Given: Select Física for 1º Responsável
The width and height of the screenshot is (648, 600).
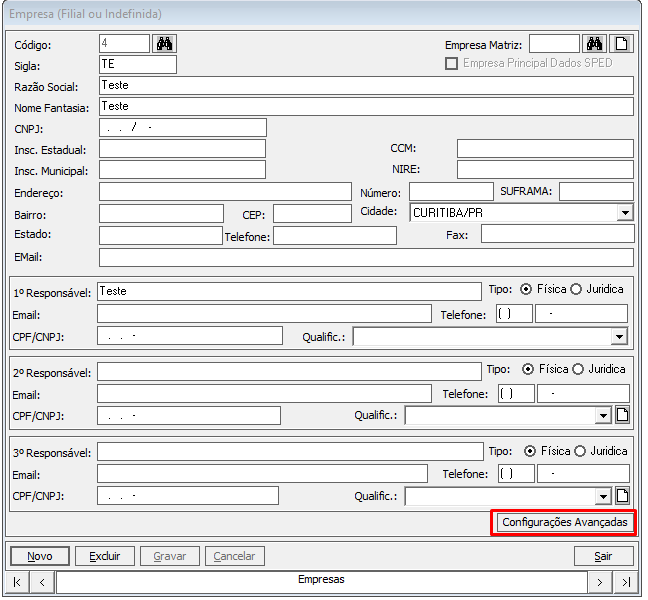Looking at the screenshot, I should pyautogui.click(x=526, y=289).
